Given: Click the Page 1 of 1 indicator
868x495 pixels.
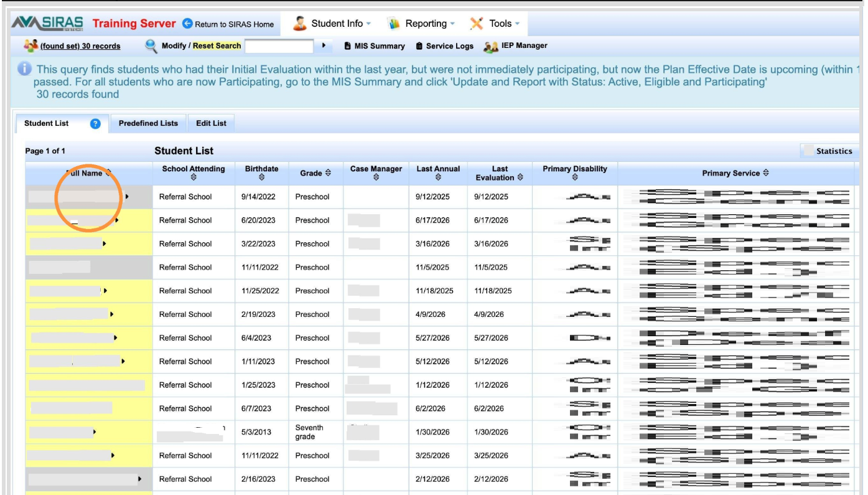Looking at the screenshot, I should (45, 151).
